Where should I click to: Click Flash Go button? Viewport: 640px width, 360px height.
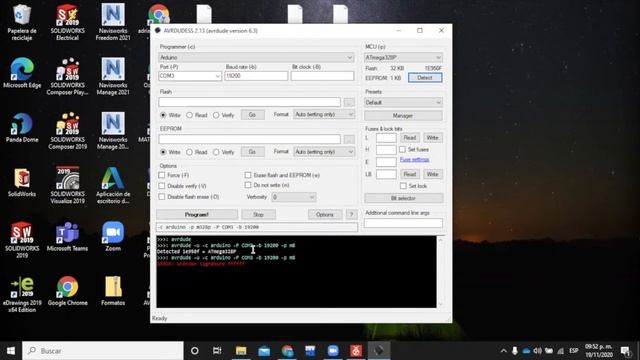252,115
